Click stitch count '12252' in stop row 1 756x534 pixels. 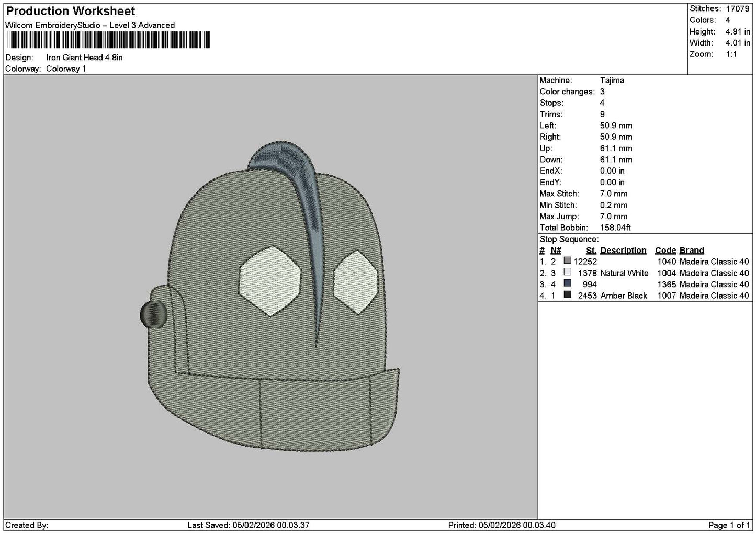point(585,262)
